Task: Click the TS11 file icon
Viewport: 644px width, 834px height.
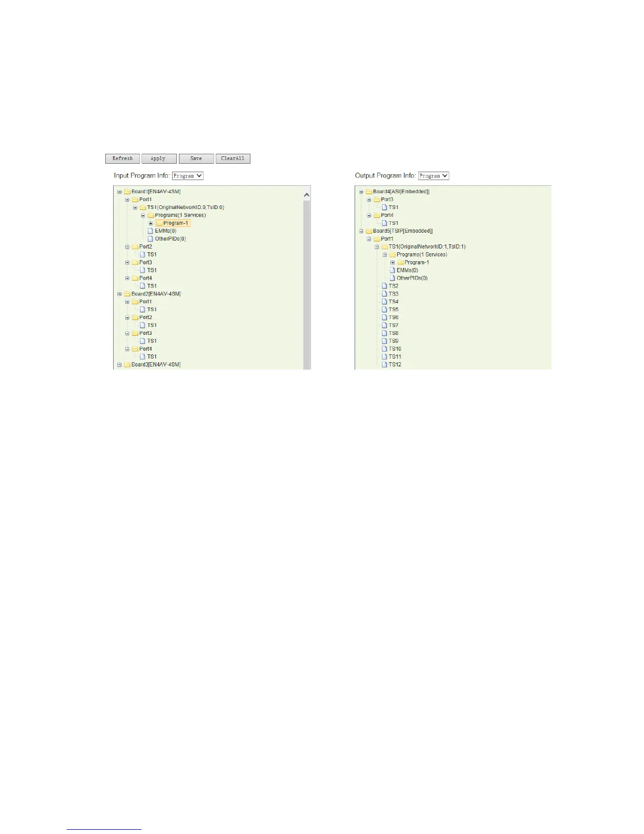Action: pos(385,356)
